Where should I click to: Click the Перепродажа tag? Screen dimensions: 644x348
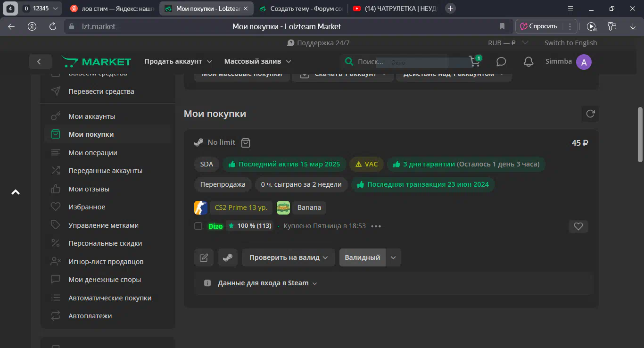(x=223, y=184)
